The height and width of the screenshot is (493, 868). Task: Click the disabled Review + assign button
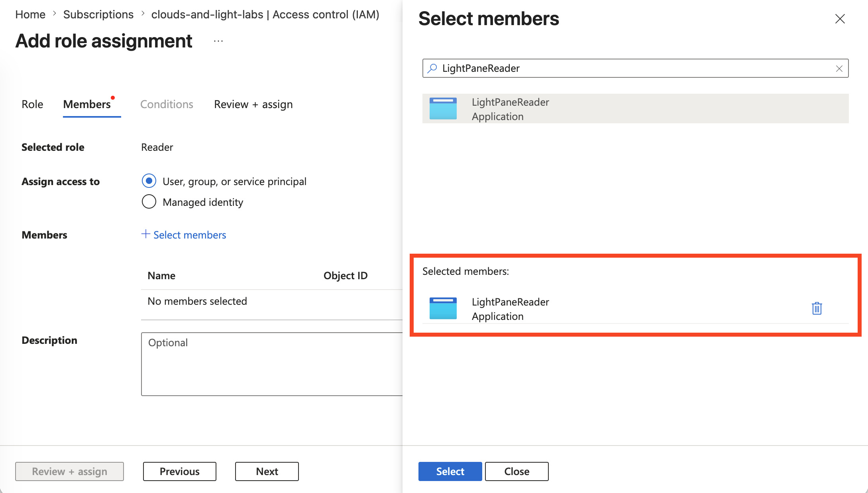tap(69, 471)
